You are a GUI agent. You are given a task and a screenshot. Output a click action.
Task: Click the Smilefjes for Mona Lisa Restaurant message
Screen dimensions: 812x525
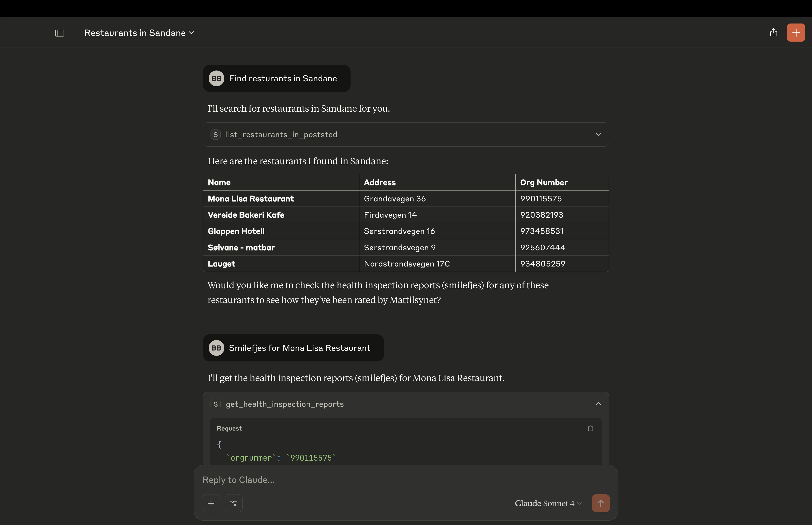(299, 348)
